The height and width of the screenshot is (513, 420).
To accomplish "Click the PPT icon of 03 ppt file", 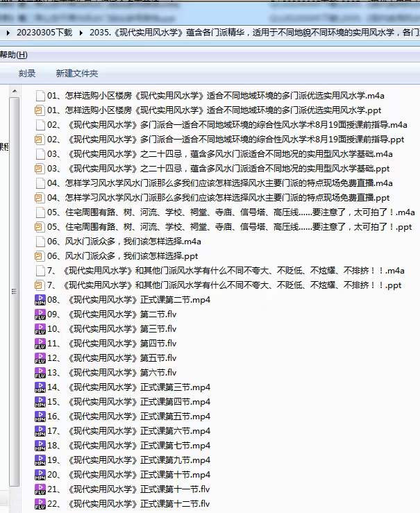I will tap(40, 169).
